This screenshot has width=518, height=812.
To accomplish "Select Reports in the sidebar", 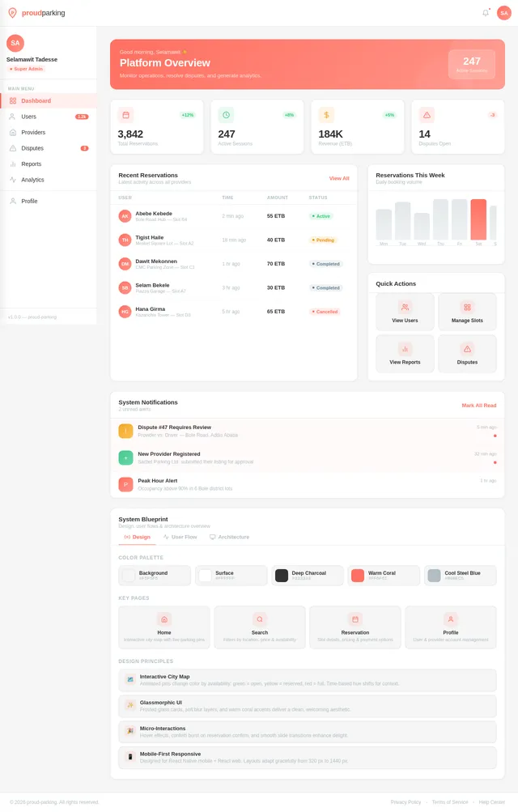I will 49,164.
